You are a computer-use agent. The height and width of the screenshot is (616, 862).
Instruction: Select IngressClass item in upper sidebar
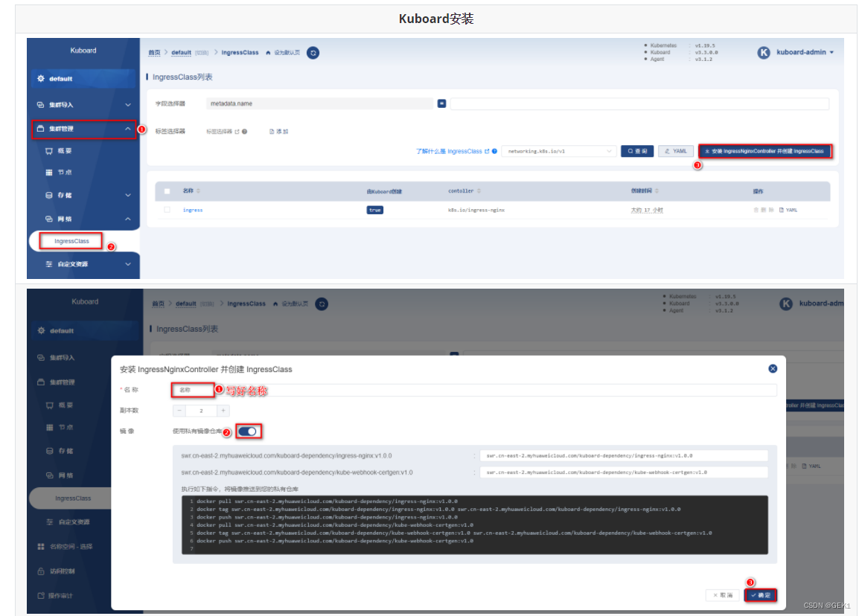point(71,241)
